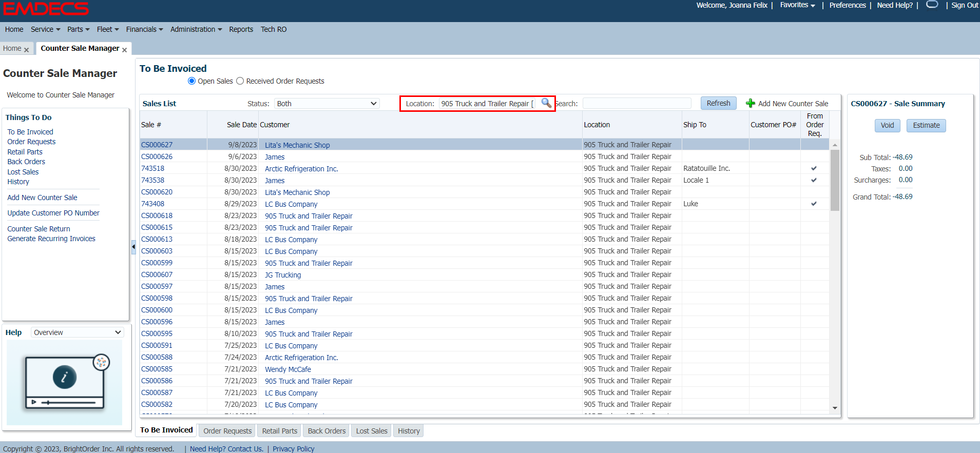
Task: Click the Refresh button
Action: 718,103
